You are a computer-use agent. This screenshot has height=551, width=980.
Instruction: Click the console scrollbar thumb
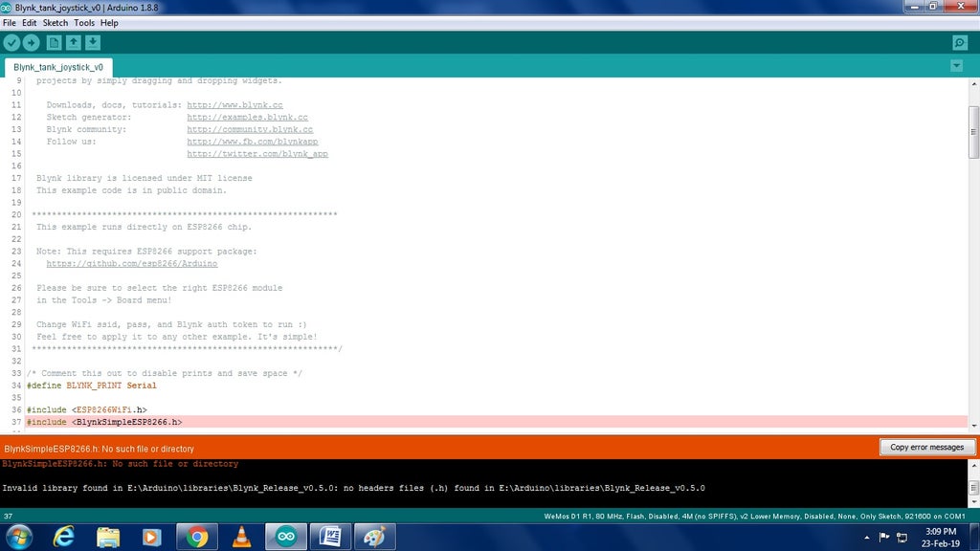point(973,487)
